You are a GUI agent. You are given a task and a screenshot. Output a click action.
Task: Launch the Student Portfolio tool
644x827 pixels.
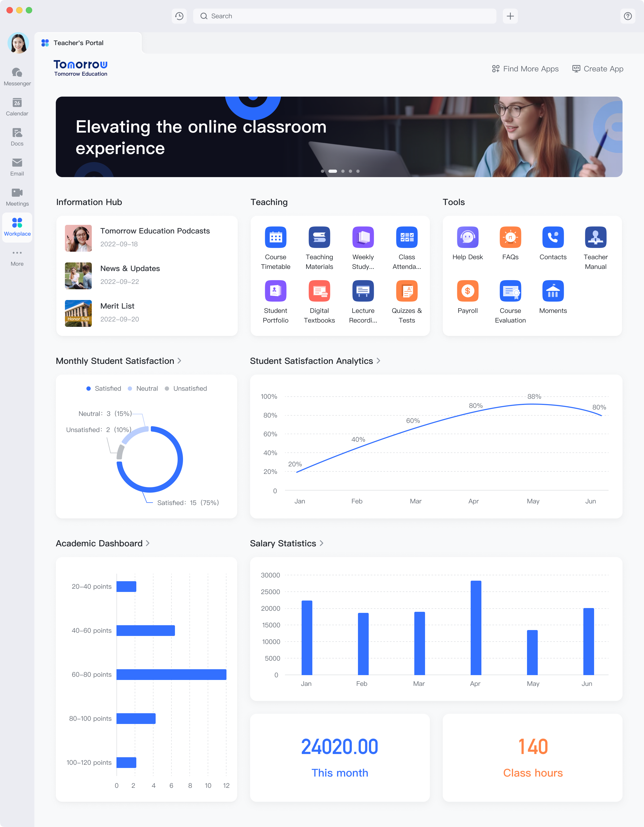pos(276,291)
